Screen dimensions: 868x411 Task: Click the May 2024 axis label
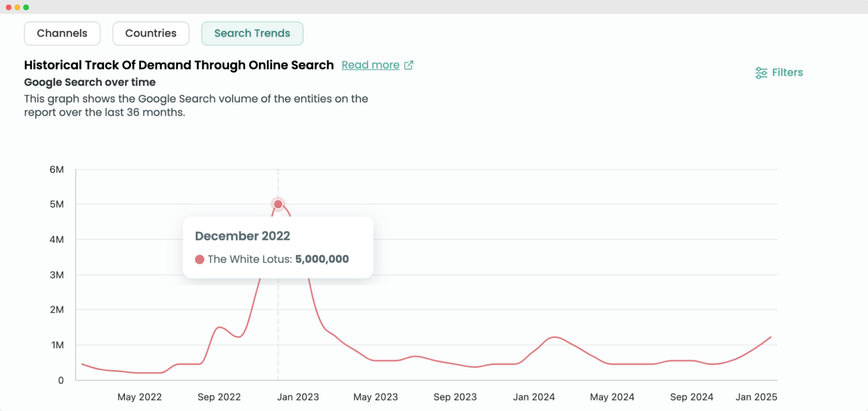click(612, 397)
